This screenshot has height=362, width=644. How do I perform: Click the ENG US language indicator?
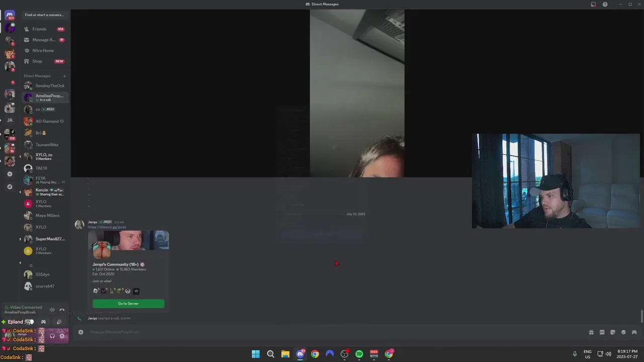(587, 354)
